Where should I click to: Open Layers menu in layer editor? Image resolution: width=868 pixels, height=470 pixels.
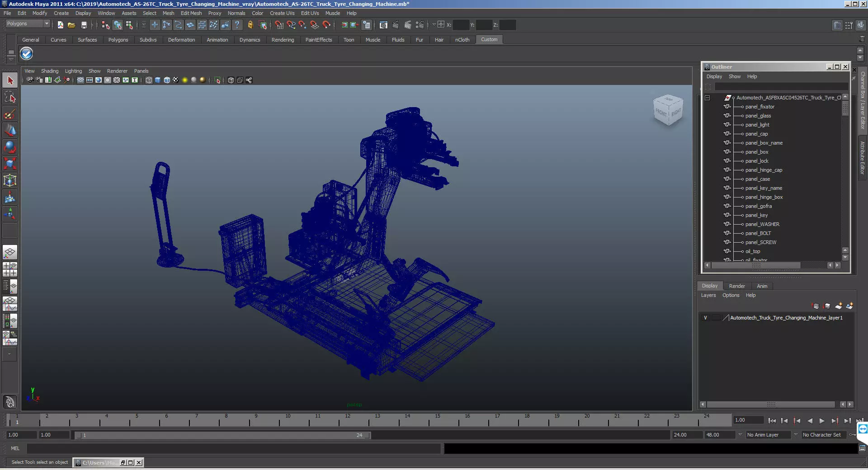(x=708, y=295)
